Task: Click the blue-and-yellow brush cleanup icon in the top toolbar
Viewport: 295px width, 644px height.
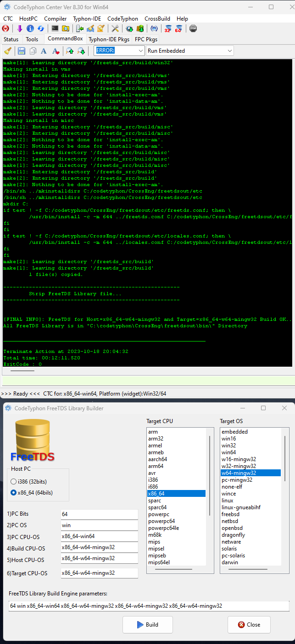Action: tap(90, 28)
